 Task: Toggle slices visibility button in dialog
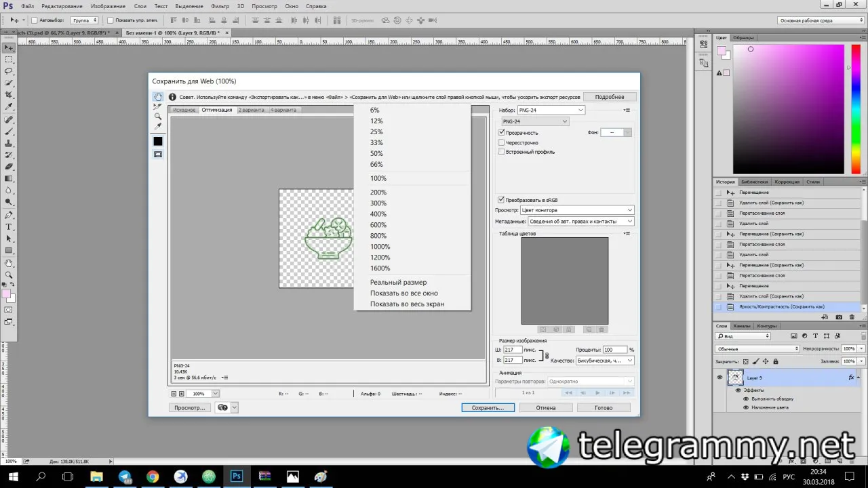(158, 155)
